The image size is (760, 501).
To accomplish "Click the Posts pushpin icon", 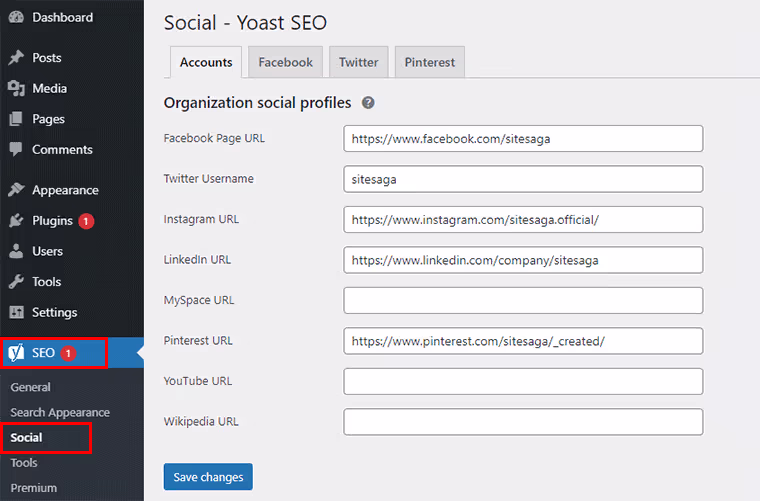I will coord(16,58).
